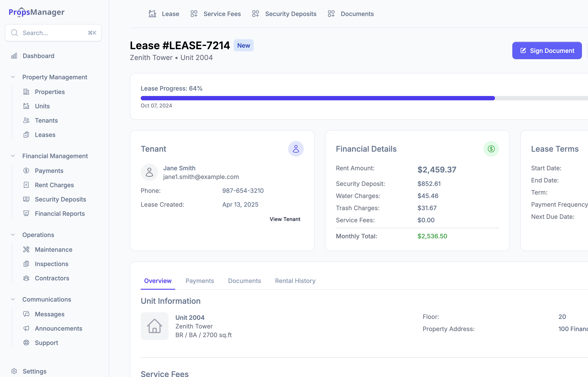Select the Inspections icon under Operations

[x=26, y=264]
